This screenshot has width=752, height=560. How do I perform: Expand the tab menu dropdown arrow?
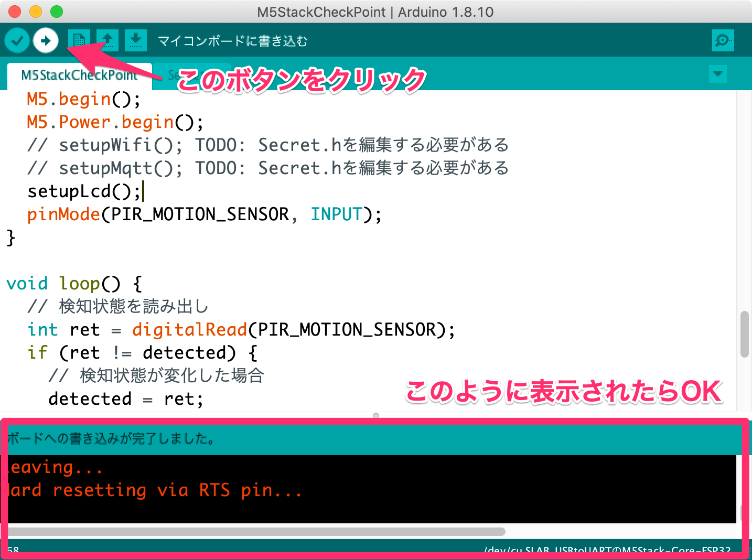[718, 74]
